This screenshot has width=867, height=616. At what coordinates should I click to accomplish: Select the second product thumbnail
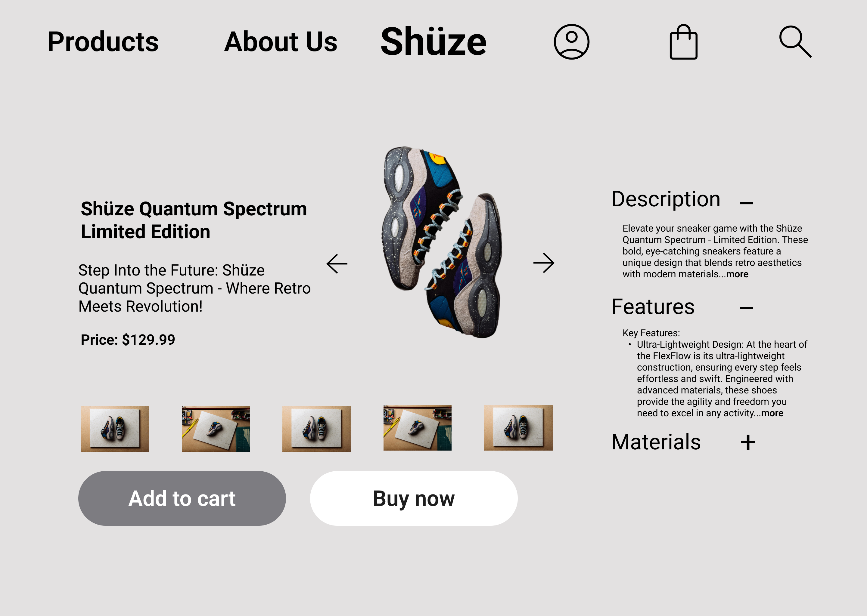click(216, 429)
